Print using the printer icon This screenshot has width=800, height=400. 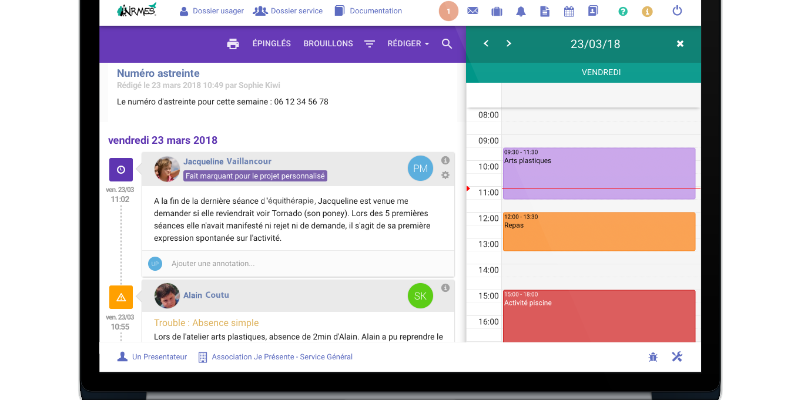coord(233,44)
